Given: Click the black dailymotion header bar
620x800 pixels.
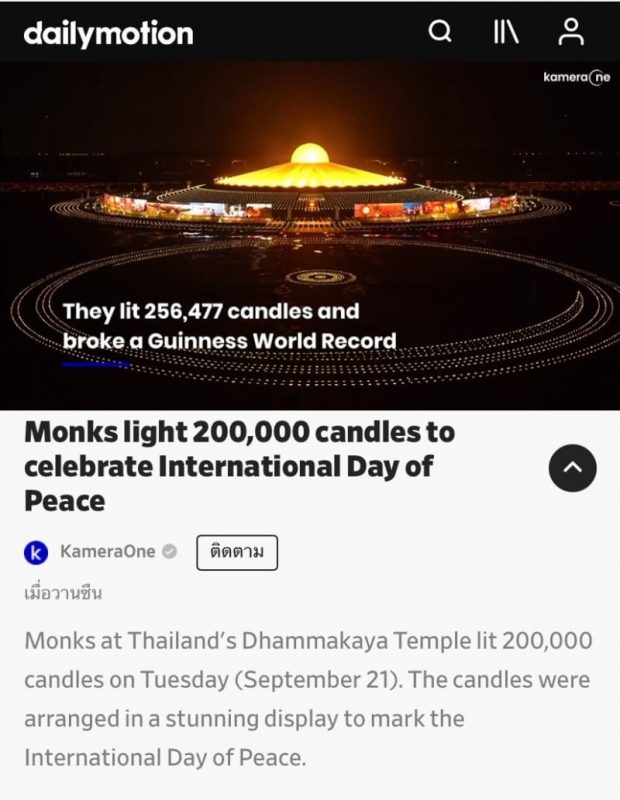Looking at the screenshot, I should [x=310, y=32].
